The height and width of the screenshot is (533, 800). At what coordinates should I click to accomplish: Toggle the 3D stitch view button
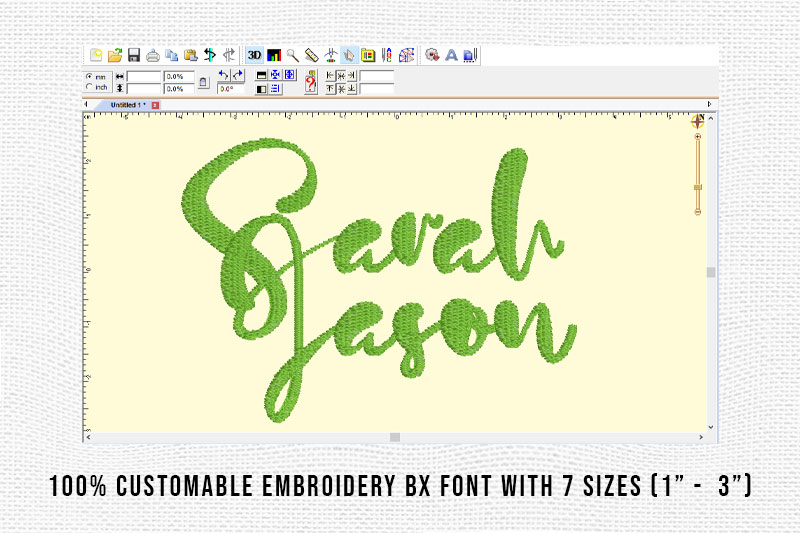[254, 55]
